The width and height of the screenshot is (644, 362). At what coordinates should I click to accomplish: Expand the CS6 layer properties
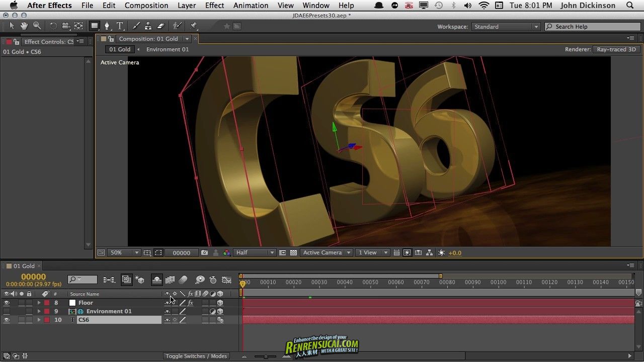[39, 320]
